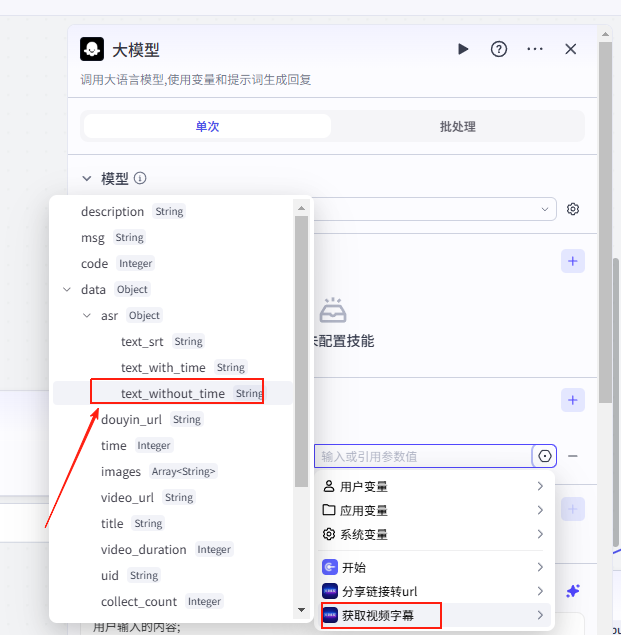The image size is (621, 635).
Task: Click plus icon to add skill
Action: click(x=573, y=262)
